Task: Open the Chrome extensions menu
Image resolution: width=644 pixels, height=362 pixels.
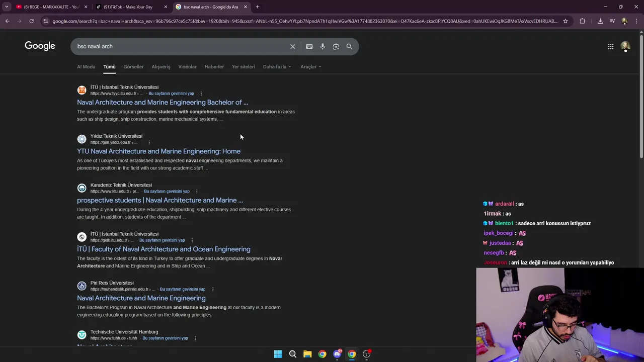Action: [x=582, y=21]
